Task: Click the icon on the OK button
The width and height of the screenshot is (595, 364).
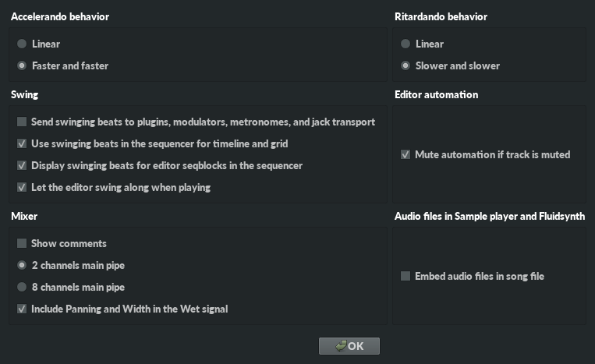Action: coord(340,346)
